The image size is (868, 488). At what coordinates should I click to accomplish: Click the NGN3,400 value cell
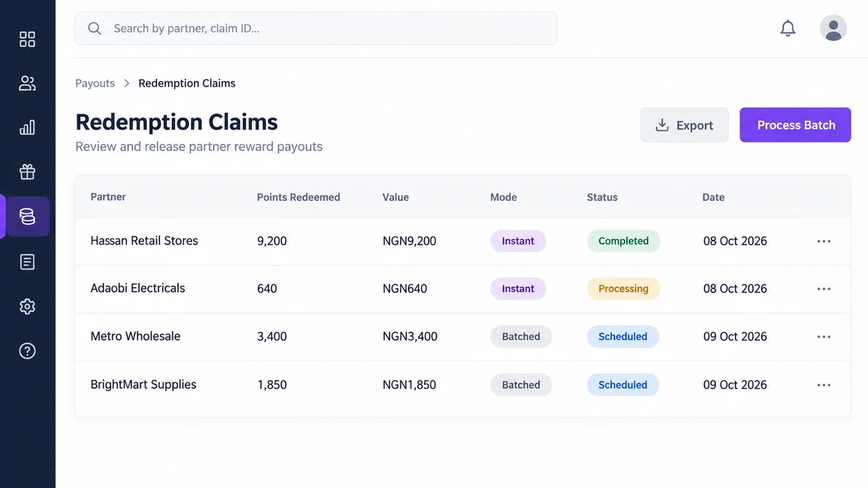click(x=410, y=336)
